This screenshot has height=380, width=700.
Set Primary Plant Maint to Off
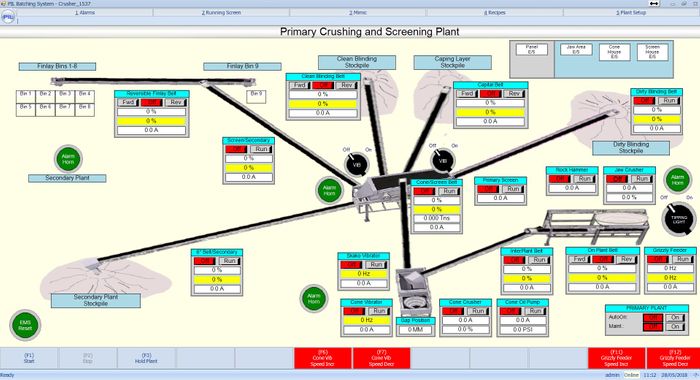(x=653, y=327)
